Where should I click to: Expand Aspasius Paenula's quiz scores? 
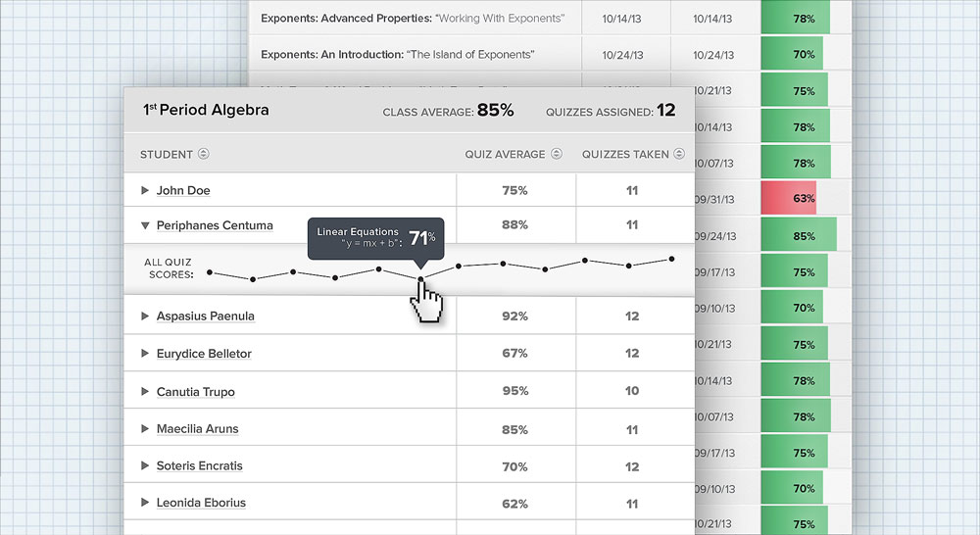coord(145,316)
